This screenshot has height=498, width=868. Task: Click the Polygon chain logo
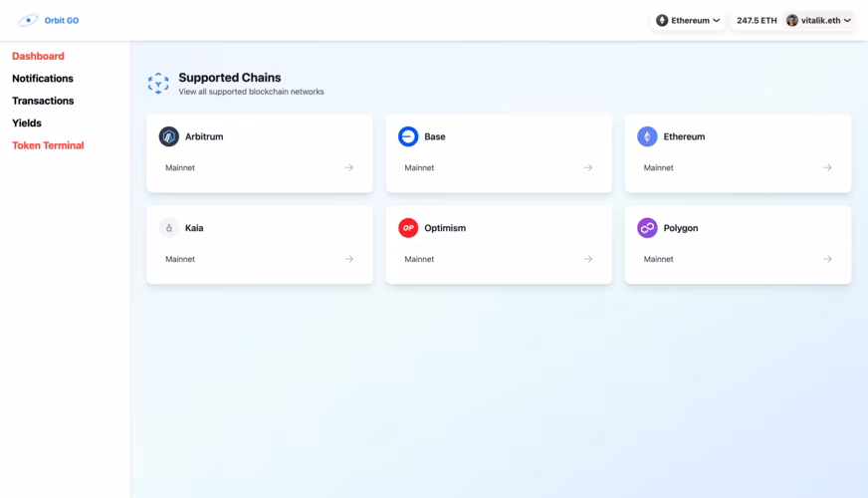click(647, 228)
